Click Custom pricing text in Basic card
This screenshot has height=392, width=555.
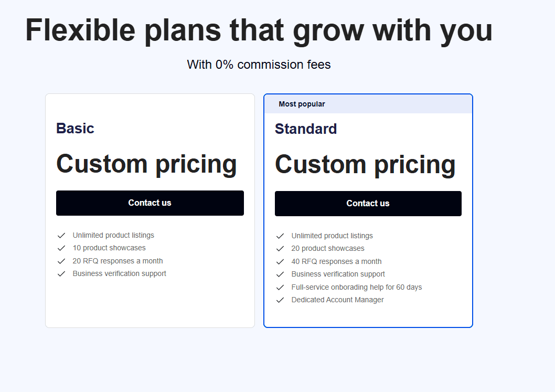(146, 164)
